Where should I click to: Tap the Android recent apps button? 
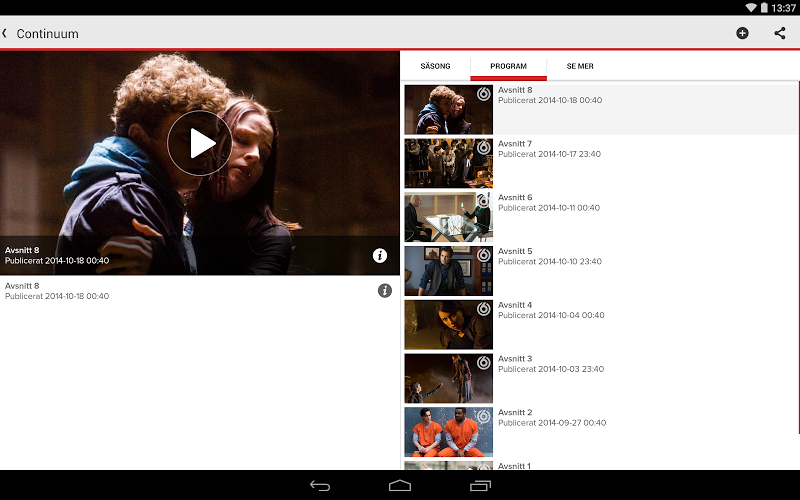tap(480, 486)
